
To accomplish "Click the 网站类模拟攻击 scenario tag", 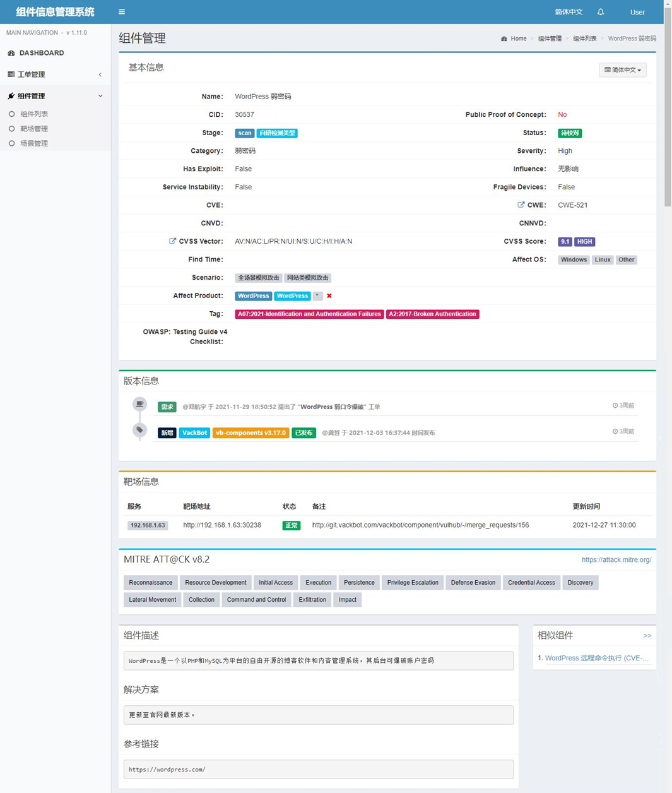I will click(308, 278).
